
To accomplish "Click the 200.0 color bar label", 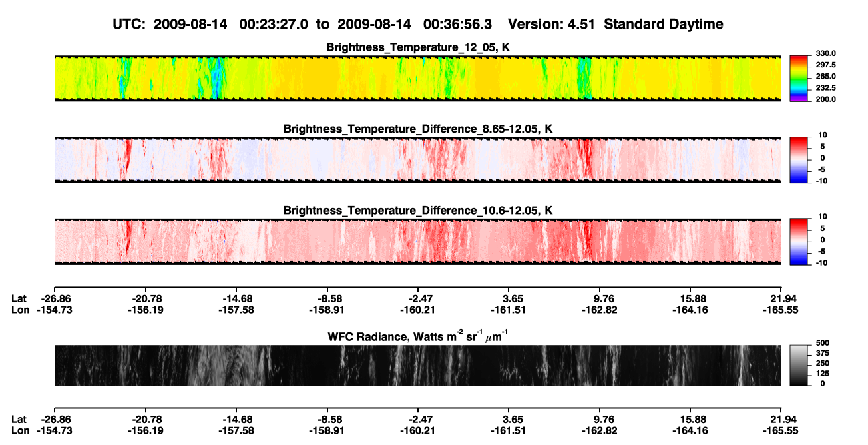I will tap(827, 99).
